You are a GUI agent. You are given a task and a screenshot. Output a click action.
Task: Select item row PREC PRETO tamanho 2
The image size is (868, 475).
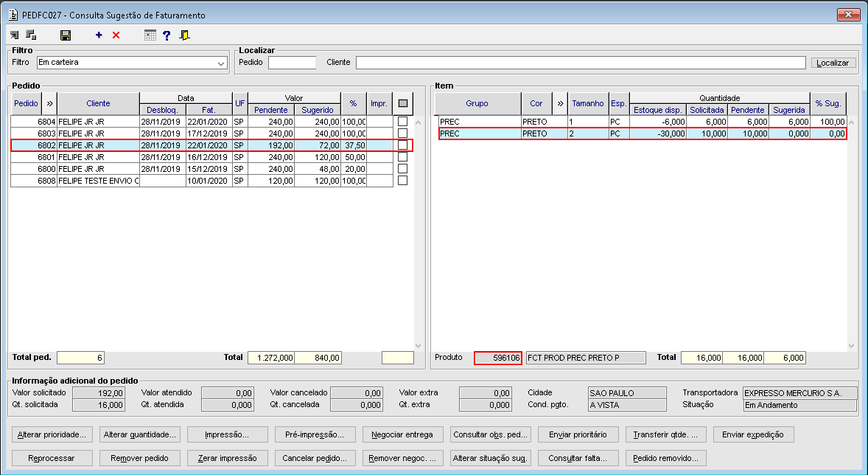[642, 134]
